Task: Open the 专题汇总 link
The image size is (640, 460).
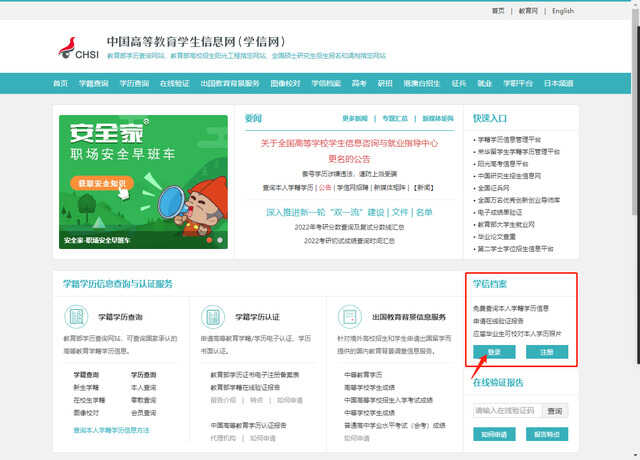Action: [x=395, y=118]
